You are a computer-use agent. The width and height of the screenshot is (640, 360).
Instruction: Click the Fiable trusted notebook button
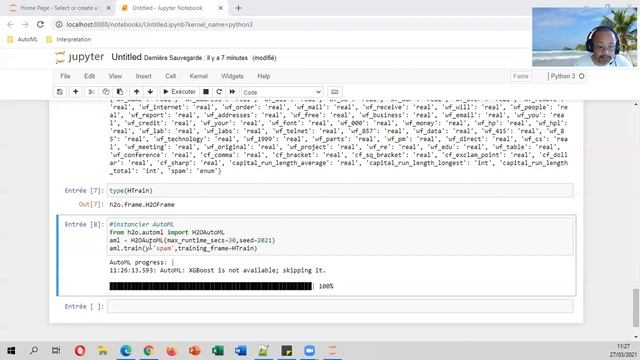[521, 76]
